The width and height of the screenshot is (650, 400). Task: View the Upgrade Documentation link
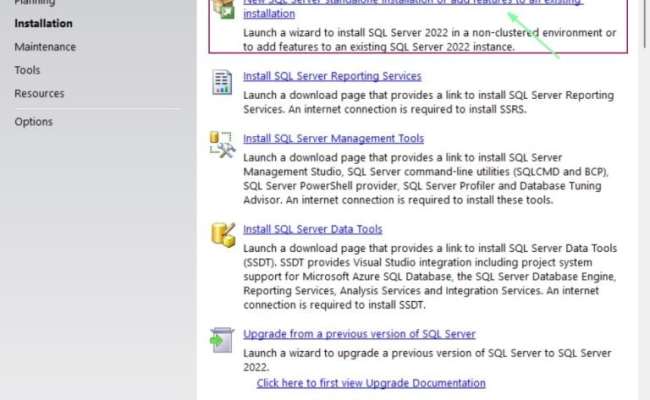[x=371, y=383]
